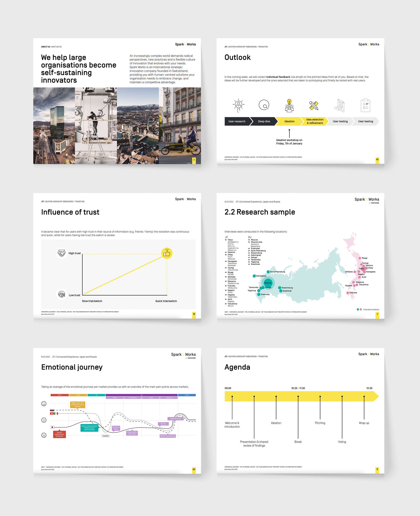Viewport: 420px width, 516px height.
Task: Click the Fukuoka map marker
Action: [x=348, y=293]
